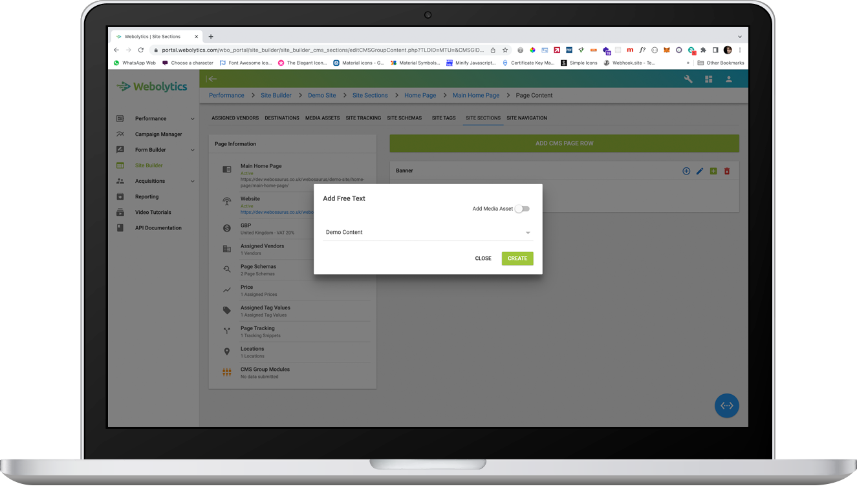Click Site Sections breadcrumb link
The height and width of the screenshot is (504, 857).
(x=370, y=96)
